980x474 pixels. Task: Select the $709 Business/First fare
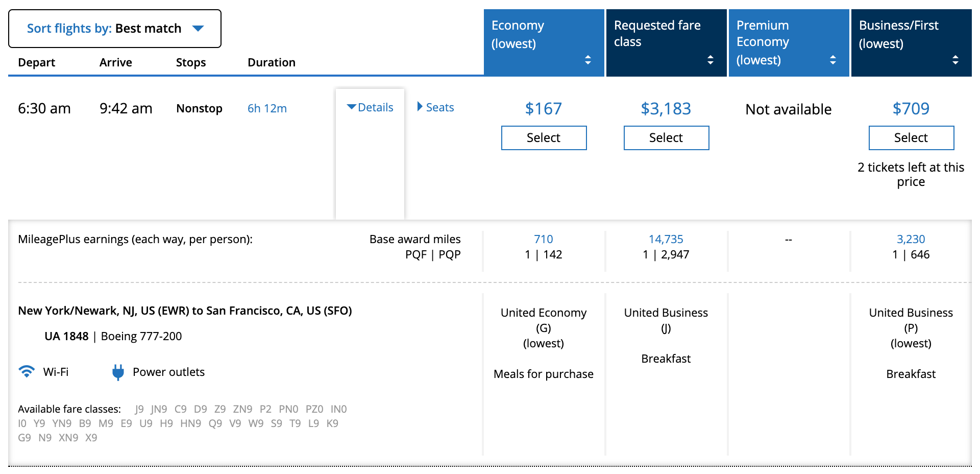pos(911,138)
